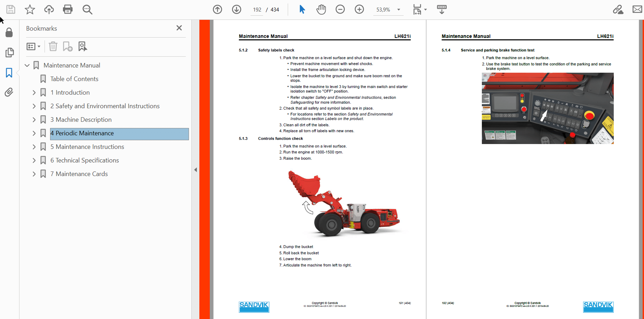The image size is (644, 319).
Task: Add a new bookmark
Action: coord(67,46)
